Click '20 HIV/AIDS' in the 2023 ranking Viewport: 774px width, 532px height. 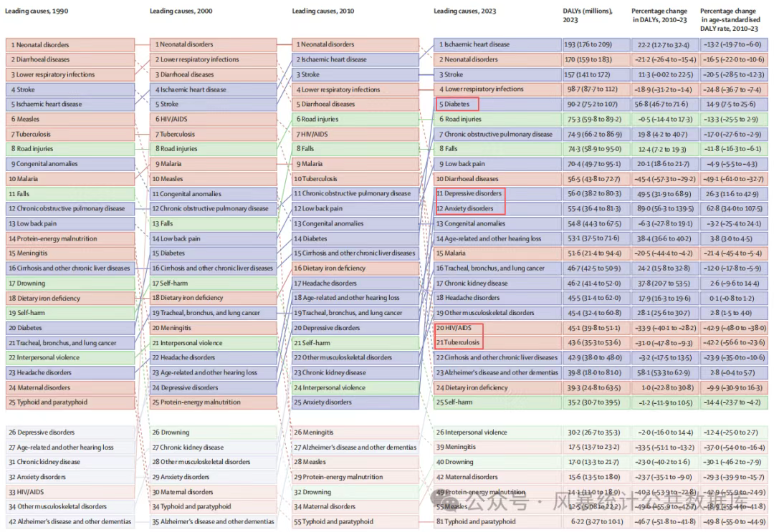point(459,328)
